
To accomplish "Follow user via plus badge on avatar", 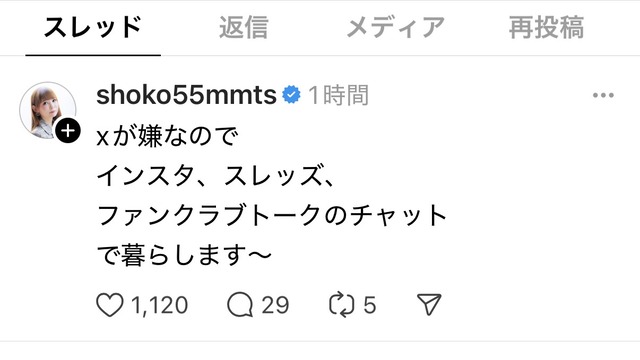I will tap(68, 131).
